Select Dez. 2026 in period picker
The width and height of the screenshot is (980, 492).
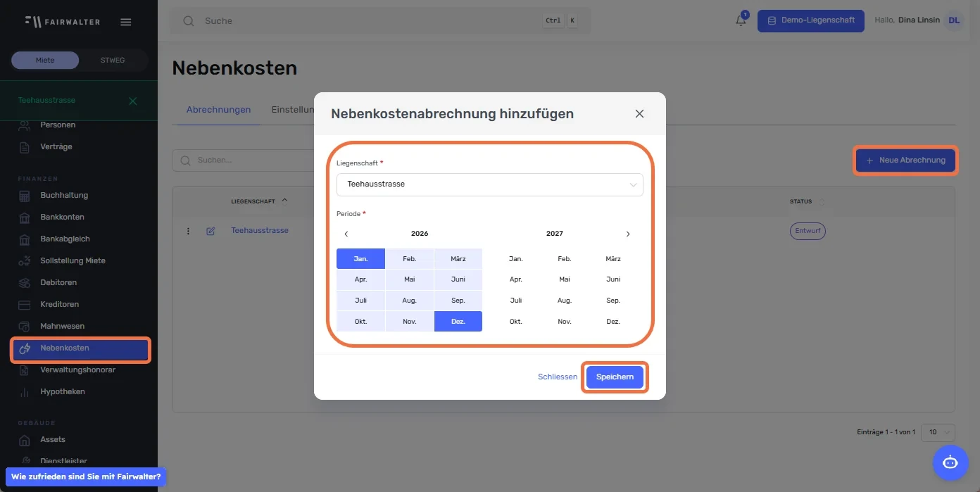[458, 322]
